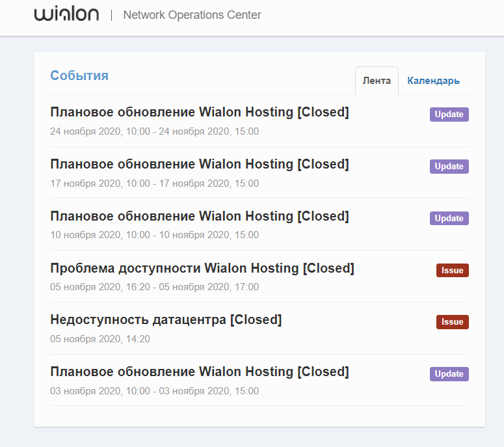
Task: Select date text 17 ноября 2020, 10:00
Action: 100,183
